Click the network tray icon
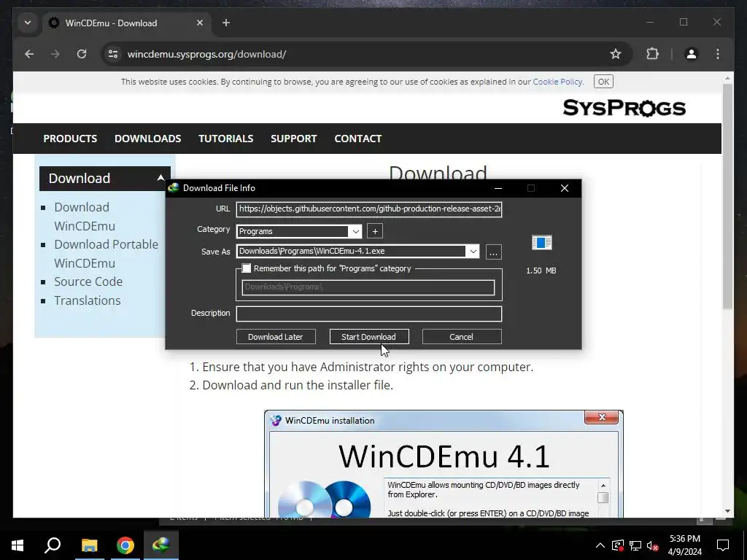Screen dimensions: 747x560 635,545
